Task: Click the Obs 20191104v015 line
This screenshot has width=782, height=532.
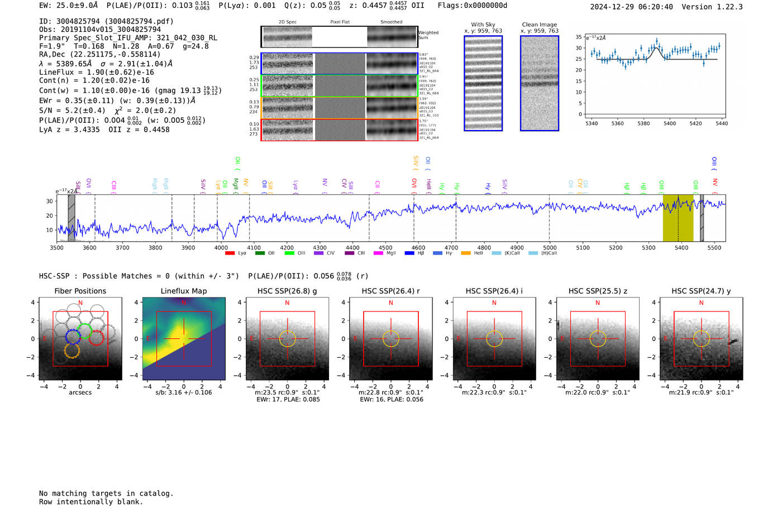Action: pyautogui.click(x=100, y=29)
